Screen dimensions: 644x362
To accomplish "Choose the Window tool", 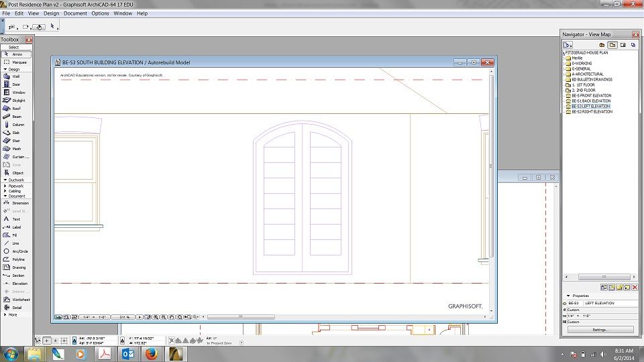I will click(16, 93).
